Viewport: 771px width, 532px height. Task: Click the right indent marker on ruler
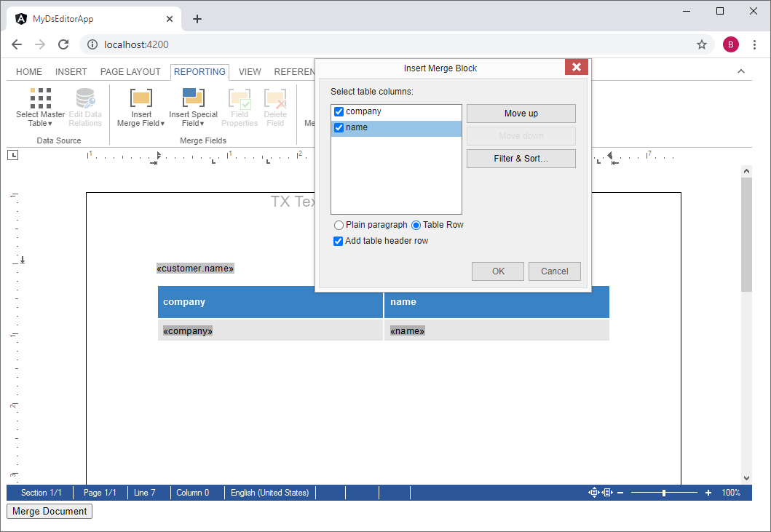[610, 156]
